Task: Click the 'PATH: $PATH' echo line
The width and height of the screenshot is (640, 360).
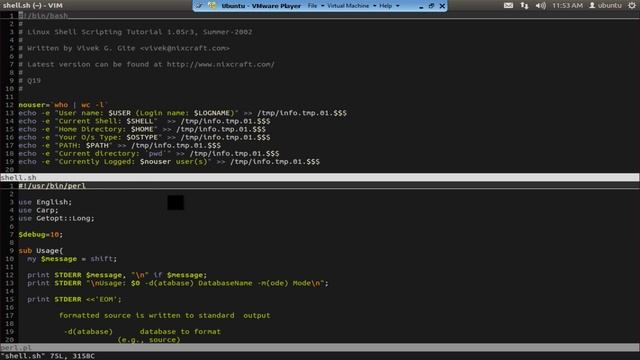Action: (120, 145)
